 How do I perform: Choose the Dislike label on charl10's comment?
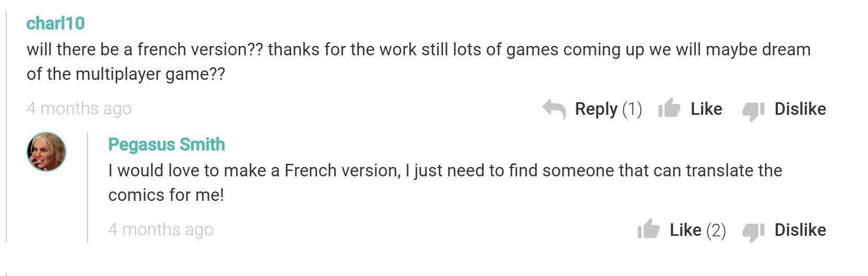tap(800, 109)
